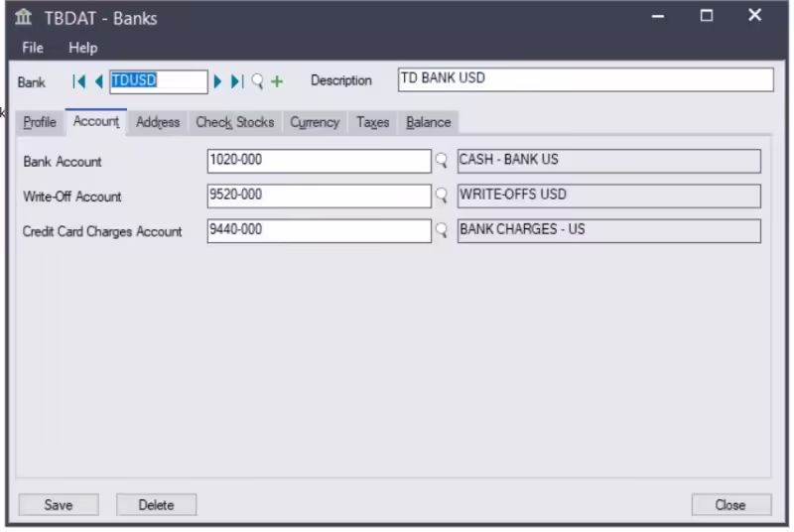Open the Help menu
The height and width of the screenshot is (532, 794).
(x=83, y=48)
